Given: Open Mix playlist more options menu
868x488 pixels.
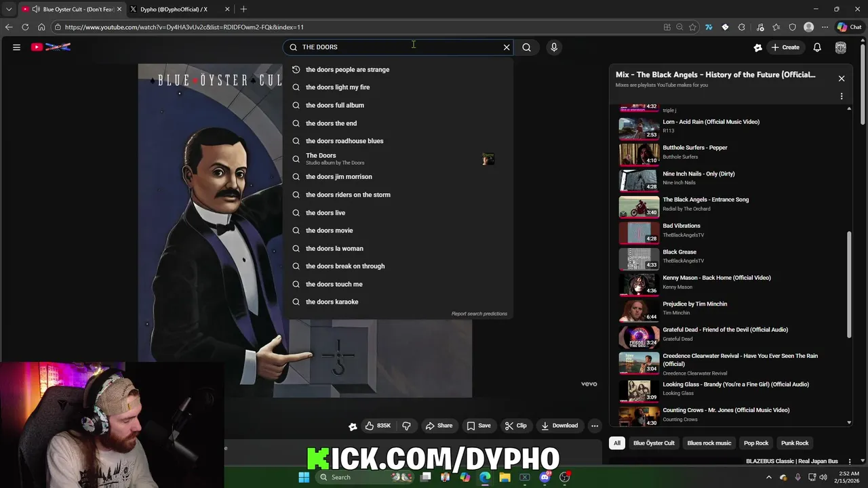Looking at the screenshot, I should click(842, 96).
